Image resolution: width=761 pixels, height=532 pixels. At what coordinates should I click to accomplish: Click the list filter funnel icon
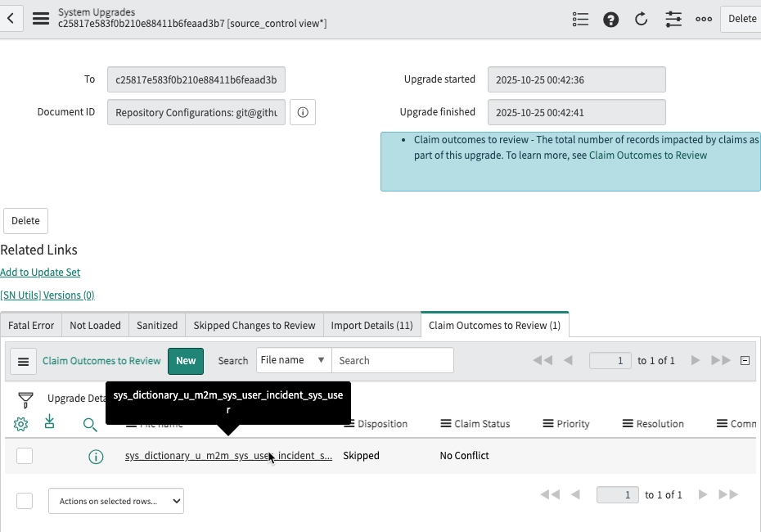click(25, 399)
